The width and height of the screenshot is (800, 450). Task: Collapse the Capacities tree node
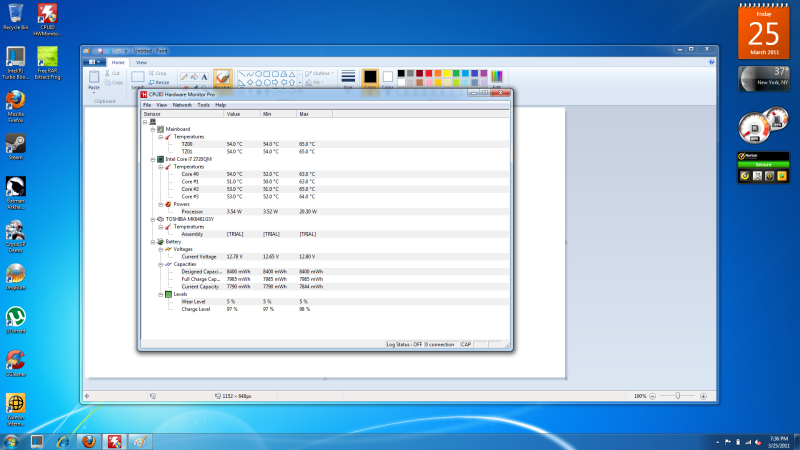pyautogui.click(x=161, y=264)
